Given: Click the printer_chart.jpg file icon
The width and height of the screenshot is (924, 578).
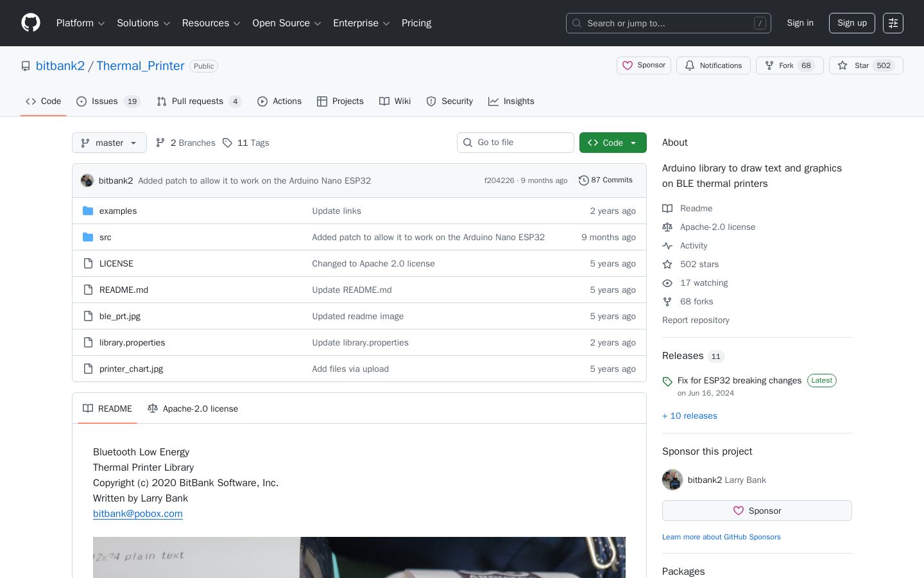Looking at the screenshot, I should pos(88,369).
